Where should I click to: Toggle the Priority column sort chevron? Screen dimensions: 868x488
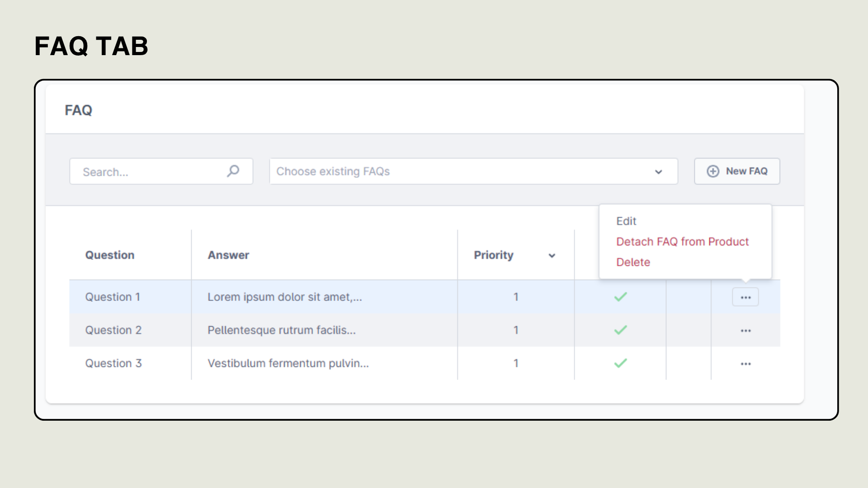[552, 256]
